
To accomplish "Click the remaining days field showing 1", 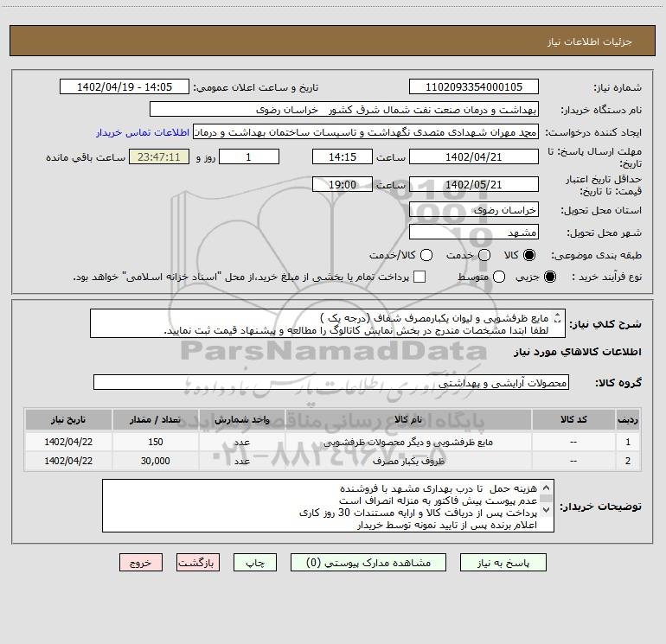I will (x=249, y=156).
